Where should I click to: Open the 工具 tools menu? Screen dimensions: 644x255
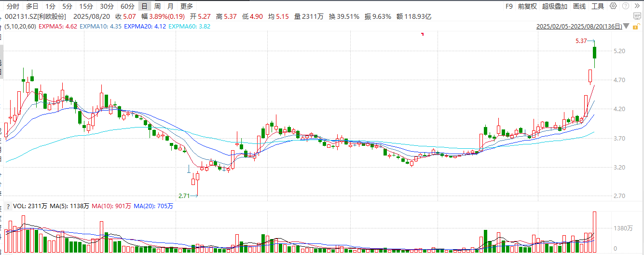pos(598,6)
